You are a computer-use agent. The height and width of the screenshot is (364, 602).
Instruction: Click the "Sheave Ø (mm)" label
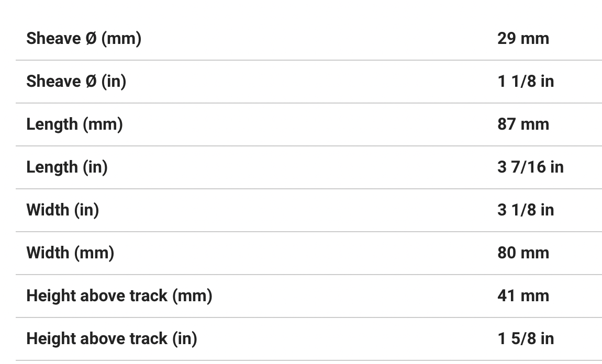84,39
